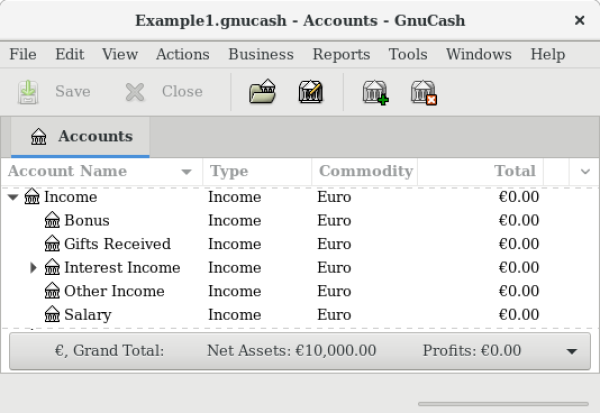600x413 pixels.
Task: Close the GnuCash window
Action: tap(580, 20)
